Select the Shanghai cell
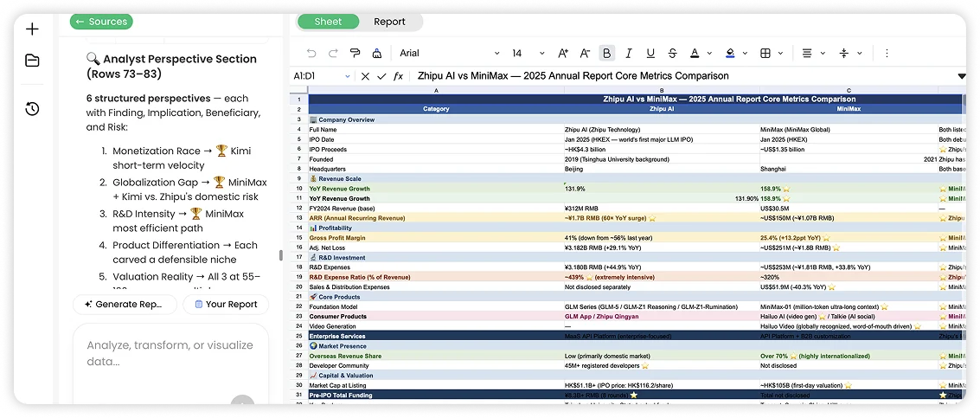The width and height of the screenshot is (980, 418). tap(849, 169)
